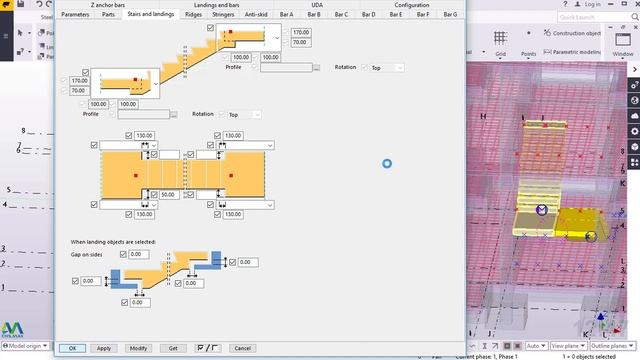Image resolution: width=640 pixels, height=360 pixels.
Task: Toggle the second square selection switch in bottom toolbar
Action: pos(518,346)
